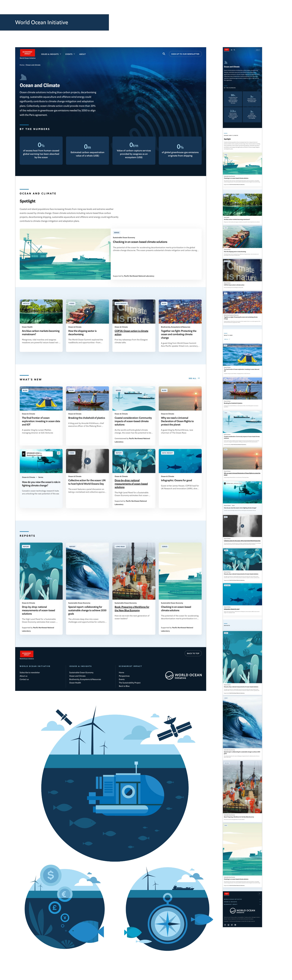Click Facebook icon in mobile footer
Viewport: 292px width, 980px height.
click(x=225, y=924)
